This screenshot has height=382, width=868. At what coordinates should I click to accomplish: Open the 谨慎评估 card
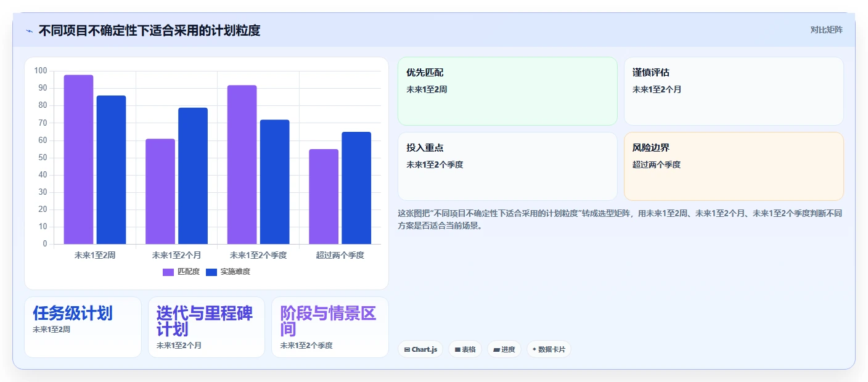coord(734,91)
